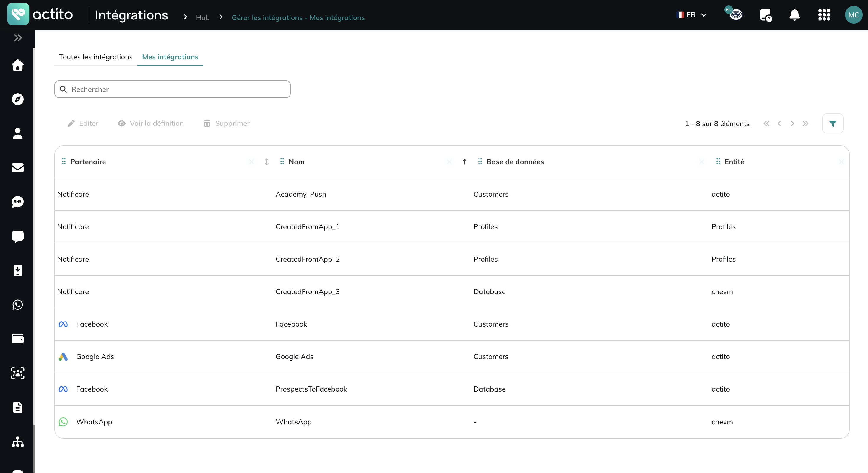This screenshot has height=473, width=868.
Task: Open the compass explore icon in sidebar
Action: click(x=17, y=99)
